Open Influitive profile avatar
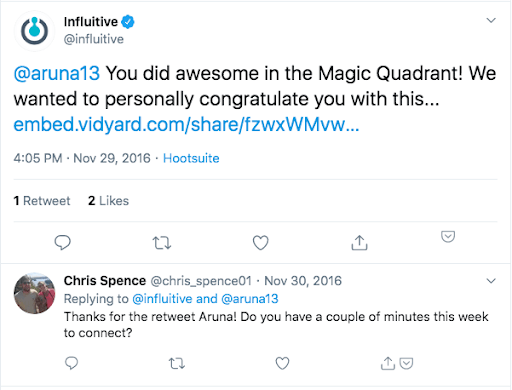512x390 pixels. click(x=34, y=31)
